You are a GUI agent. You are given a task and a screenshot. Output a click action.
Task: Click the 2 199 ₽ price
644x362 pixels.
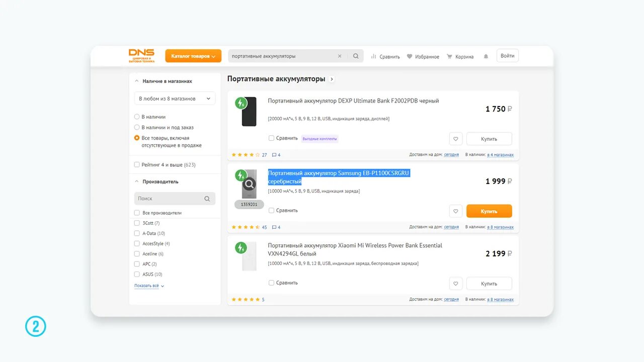coord(499,254)
